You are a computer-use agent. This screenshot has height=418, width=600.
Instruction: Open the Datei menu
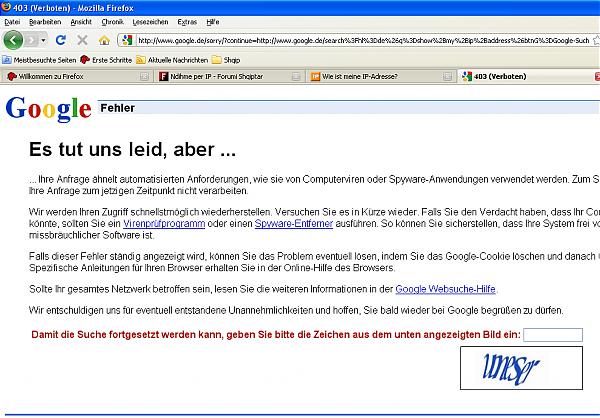pos(12,22)
